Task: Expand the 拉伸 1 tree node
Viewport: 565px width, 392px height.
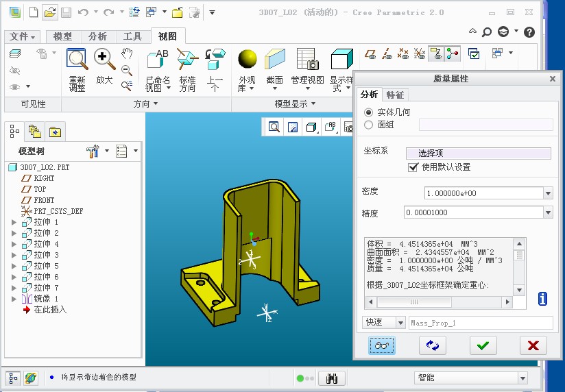Action: [14, 222]
